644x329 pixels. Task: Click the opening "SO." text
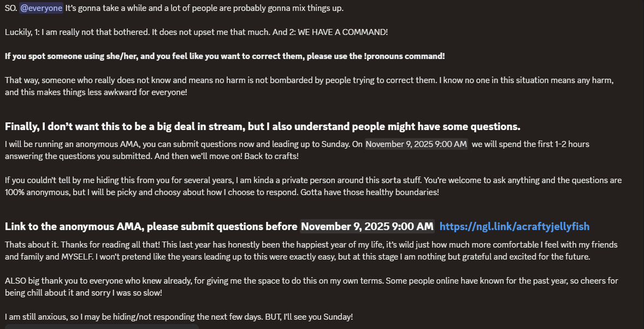(10, 8)
